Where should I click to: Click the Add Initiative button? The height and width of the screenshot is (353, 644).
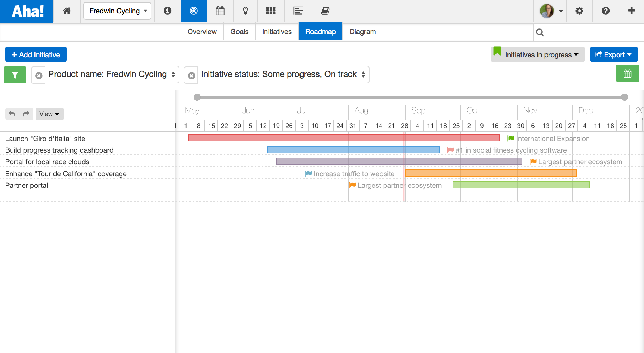click(x=36, y=54)
